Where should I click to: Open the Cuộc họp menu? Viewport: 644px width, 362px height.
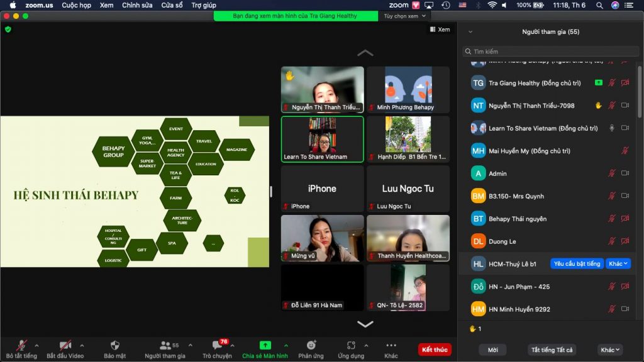click(76, 5)
